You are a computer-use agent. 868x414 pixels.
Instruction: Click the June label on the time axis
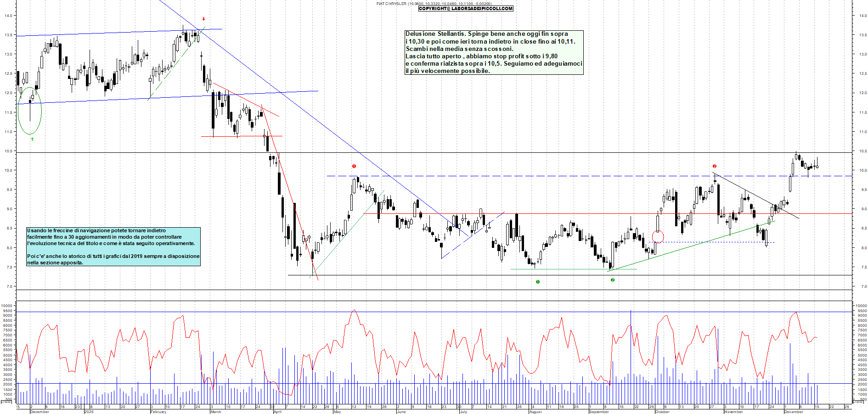coord(401,412)
